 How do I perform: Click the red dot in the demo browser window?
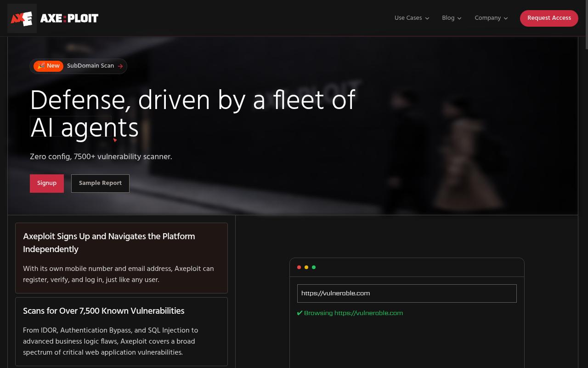pos(299,267)
